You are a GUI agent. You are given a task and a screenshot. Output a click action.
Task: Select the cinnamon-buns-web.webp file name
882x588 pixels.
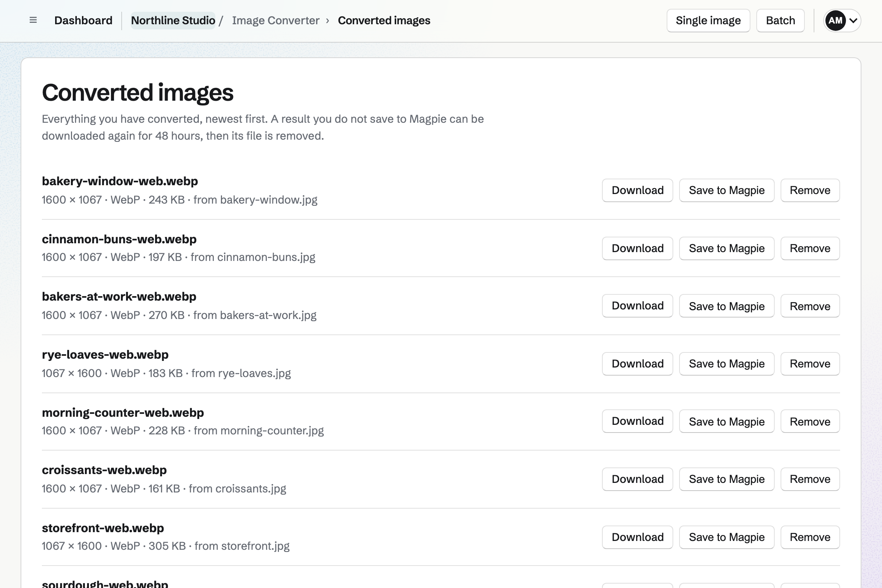pos(119,239)
